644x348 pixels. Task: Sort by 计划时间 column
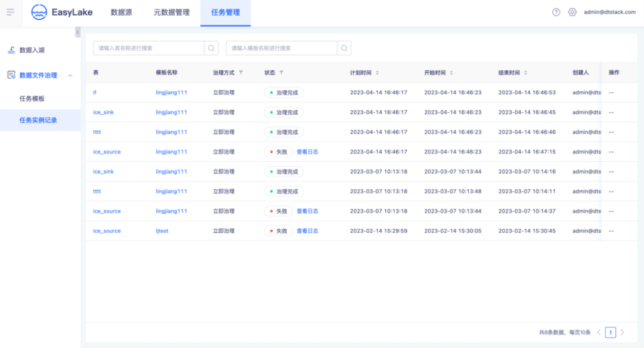coord(377,73)
